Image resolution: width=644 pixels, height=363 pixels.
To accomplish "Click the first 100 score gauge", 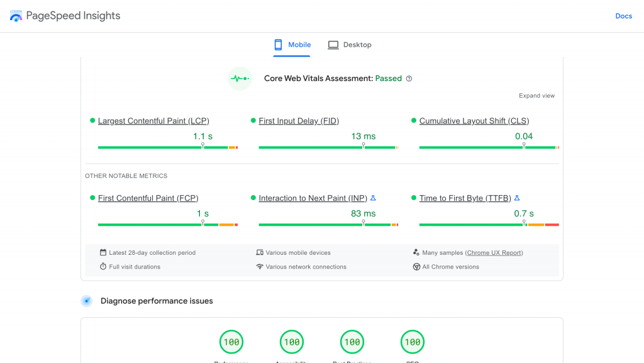I will click(231, 342).
